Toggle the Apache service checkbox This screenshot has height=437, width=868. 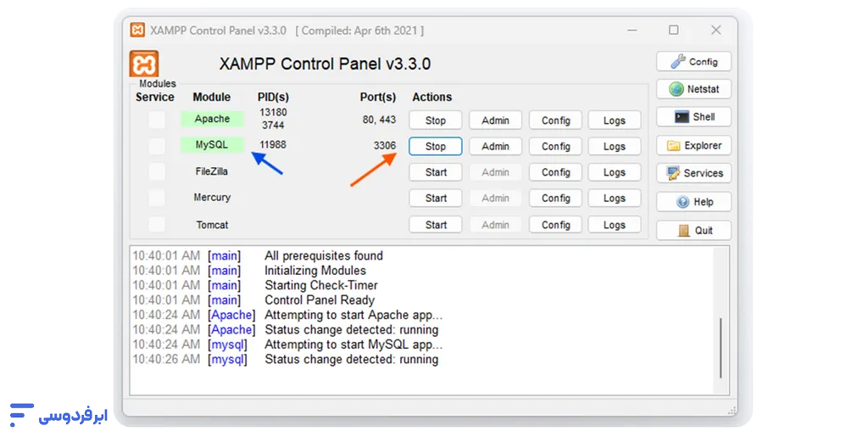click(x=157, y=120)
